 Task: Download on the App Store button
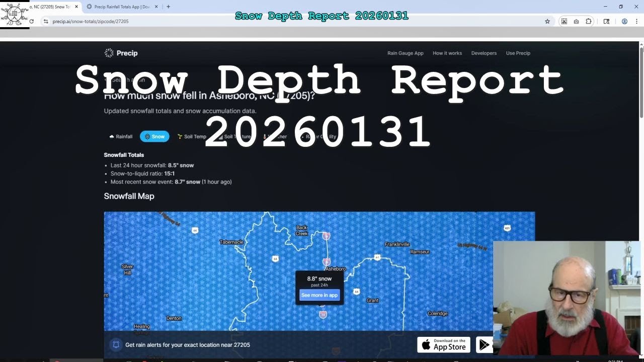(x=444, y=344)
